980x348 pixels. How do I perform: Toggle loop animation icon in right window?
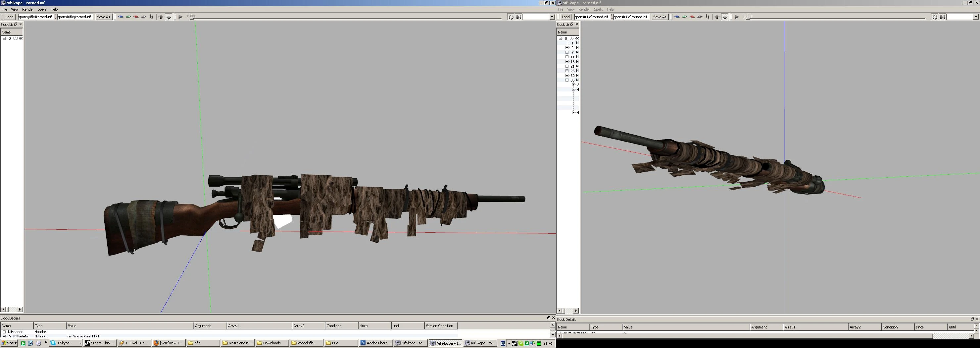tap(935, 17)
